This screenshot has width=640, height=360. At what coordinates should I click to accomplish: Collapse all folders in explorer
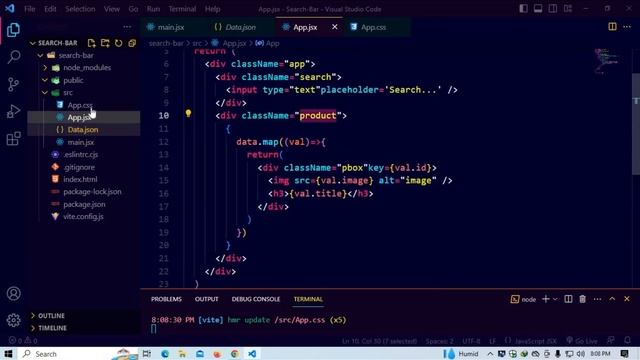(132, 43)
